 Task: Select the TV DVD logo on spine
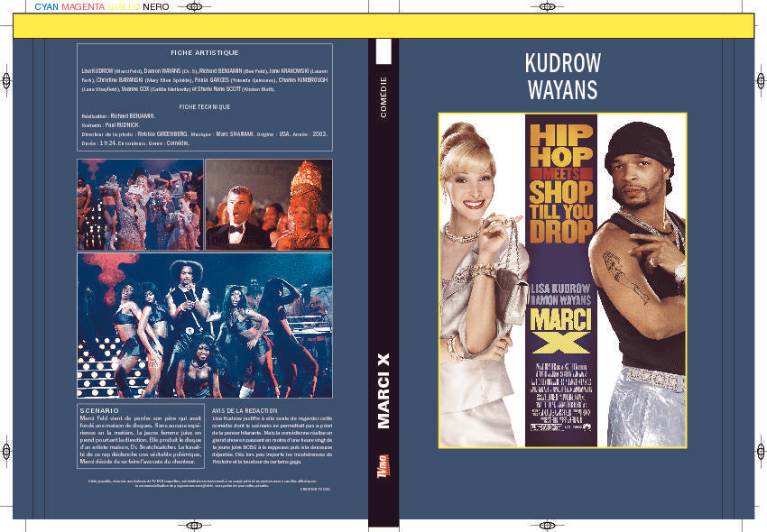tap(383, 465)
